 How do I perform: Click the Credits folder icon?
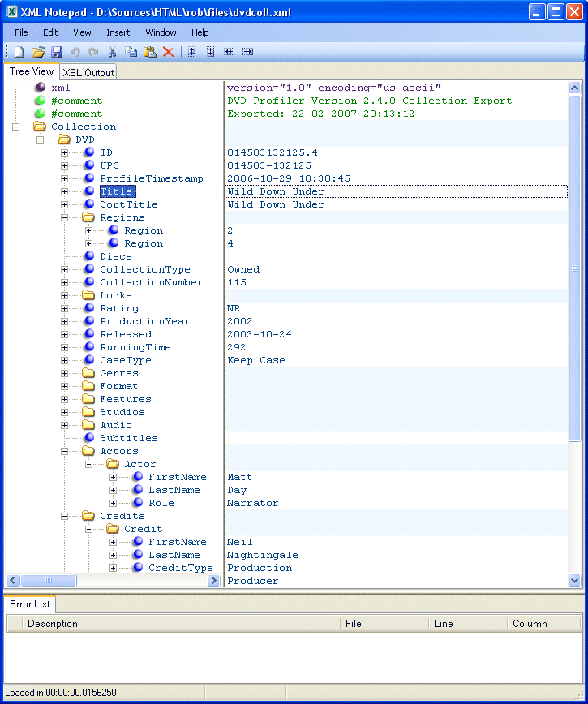[x=88, y=516]
